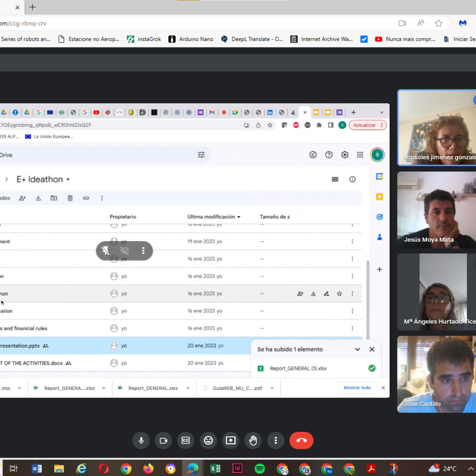476x476 pixels.
Task: Raise hand in the meeting
Action: coord(253,441)
